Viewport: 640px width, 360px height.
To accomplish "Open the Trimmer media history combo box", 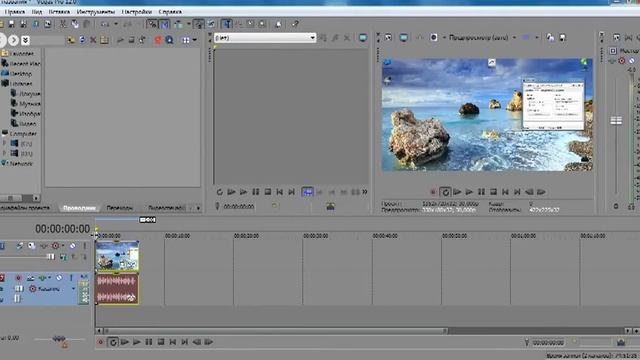I will click(x=265, y=38).
